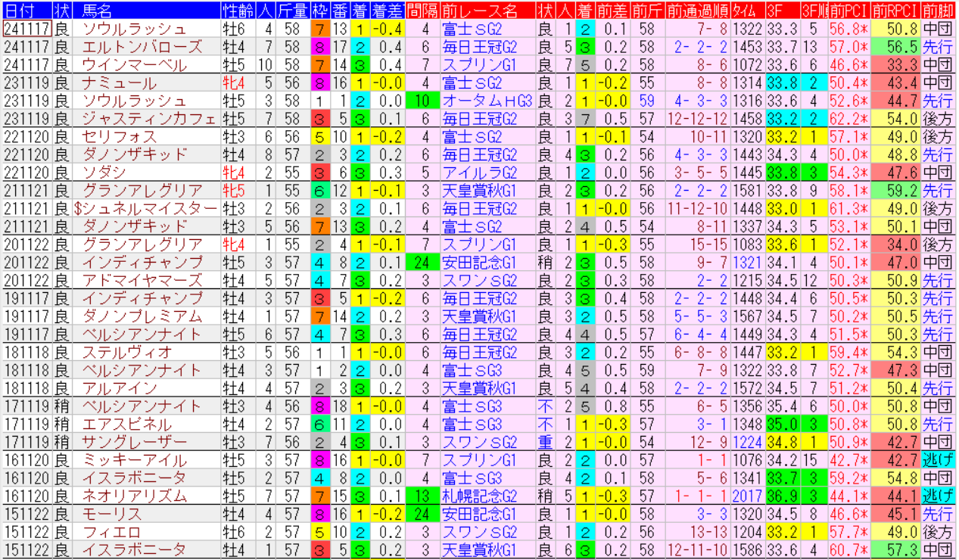Open previous race 札幌記念G2
Viewport: 959px width, 560px height.
coord(480,496)
